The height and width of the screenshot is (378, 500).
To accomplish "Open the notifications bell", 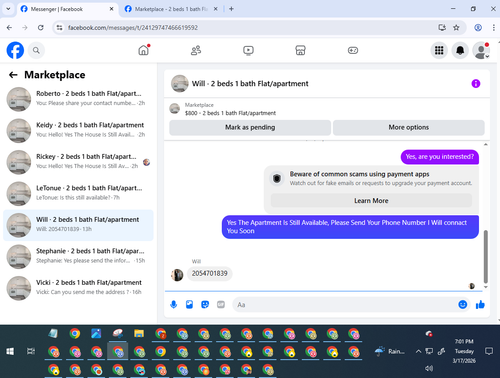I will [460, 50].
